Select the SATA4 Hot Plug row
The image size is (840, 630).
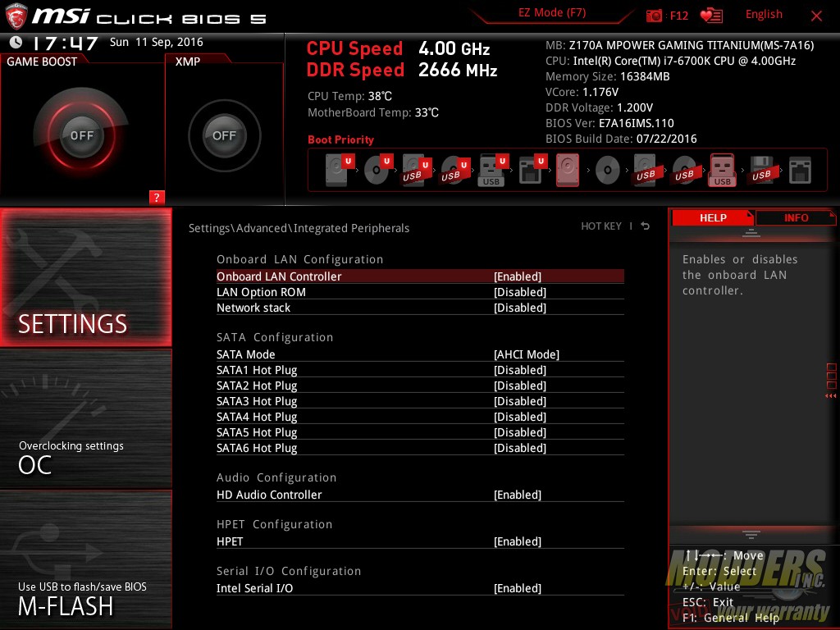[x=420, y=416]
